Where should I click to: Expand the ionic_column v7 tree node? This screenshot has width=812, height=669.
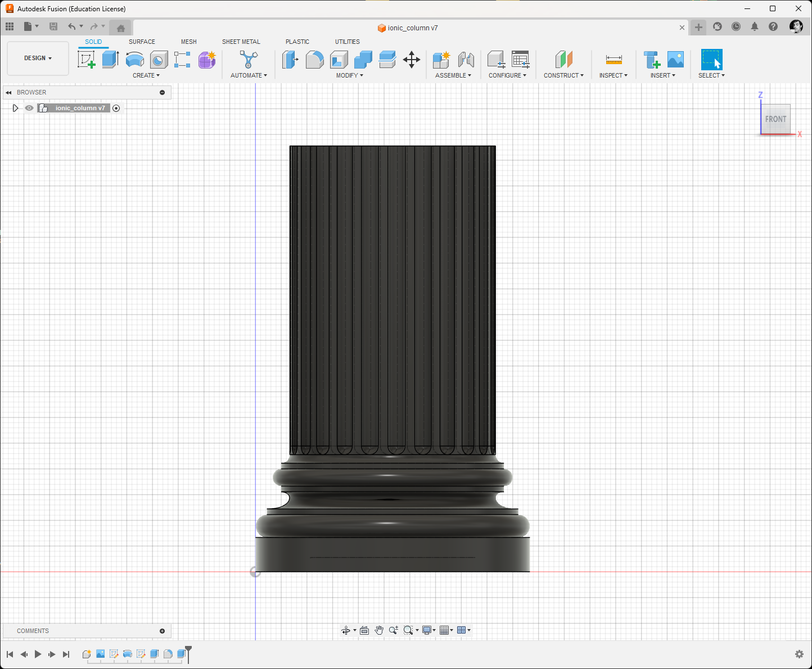coord(15,108)
